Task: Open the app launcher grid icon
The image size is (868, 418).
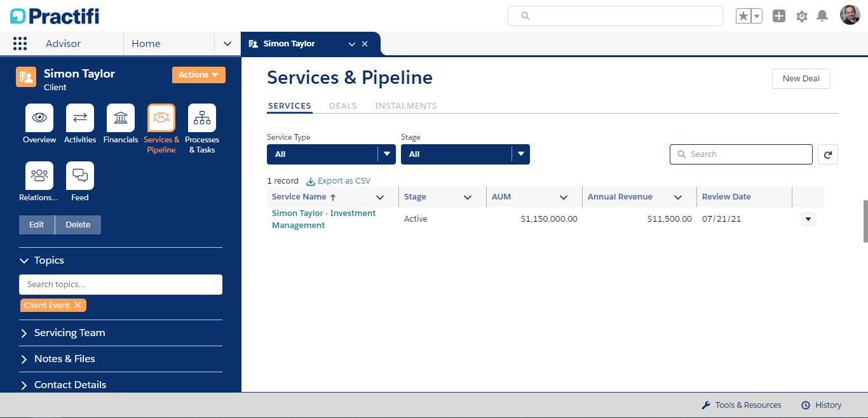Action: 20,44
